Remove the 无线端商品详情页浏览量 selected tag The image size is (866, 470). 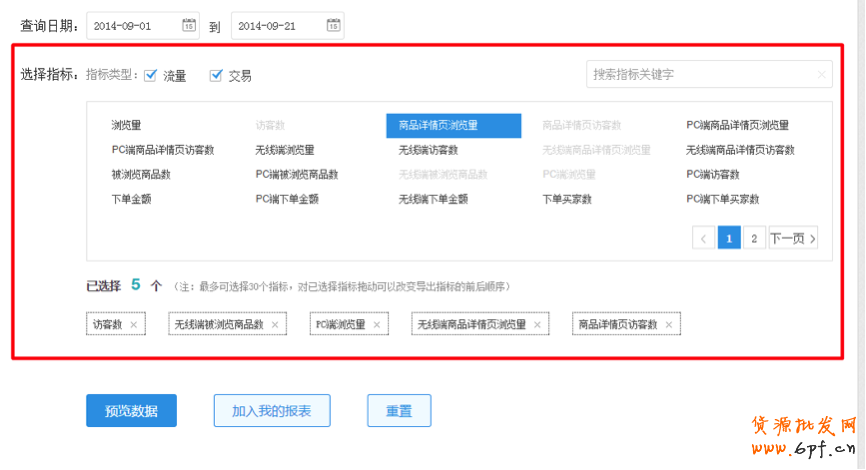coord(537,325)
